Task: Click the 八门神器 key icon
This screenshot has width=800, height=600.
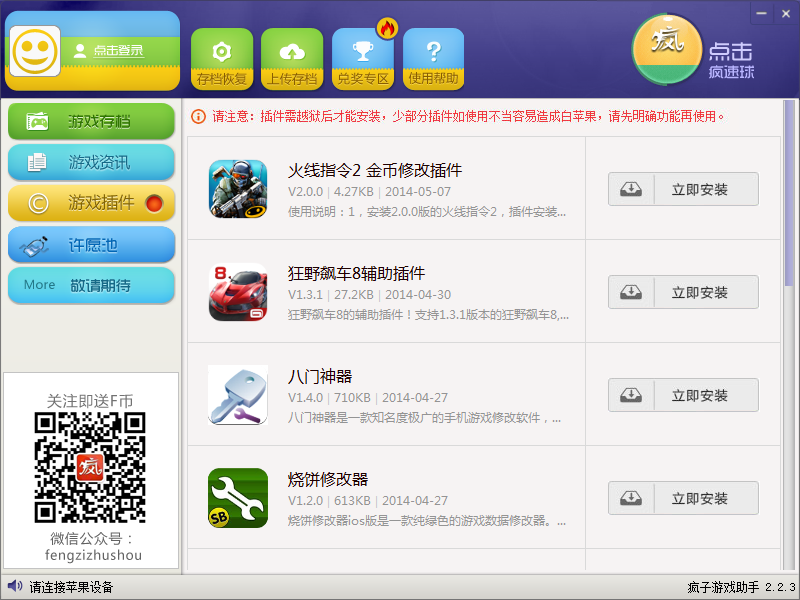Action: [x=238, y=395]
